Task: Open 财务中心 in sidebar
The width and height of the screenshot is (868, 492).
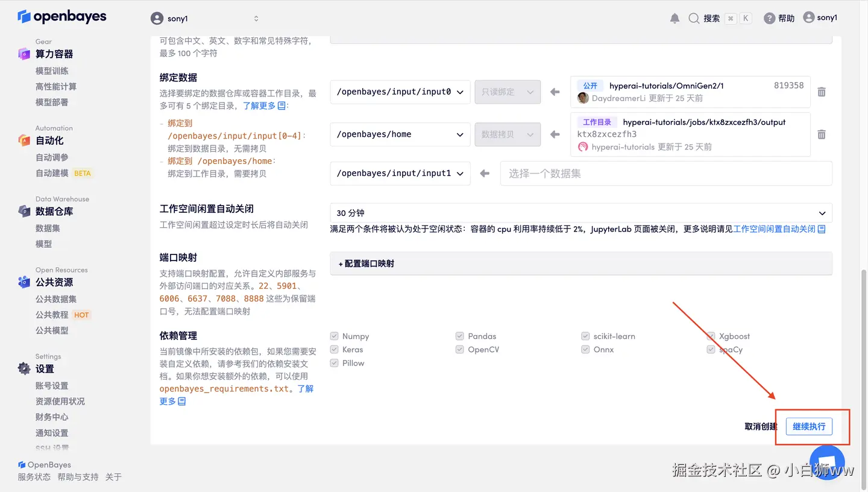Action: coord(52,417)
